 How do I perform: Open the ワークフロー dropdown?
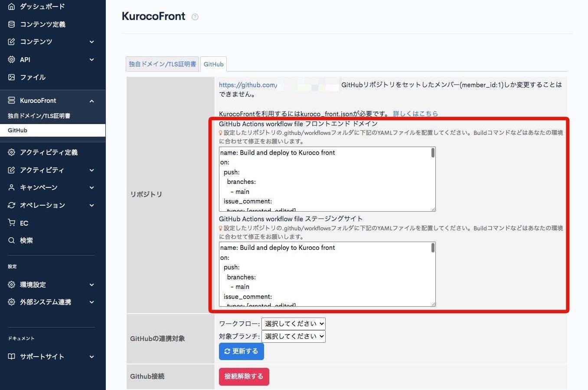point(294,324)
